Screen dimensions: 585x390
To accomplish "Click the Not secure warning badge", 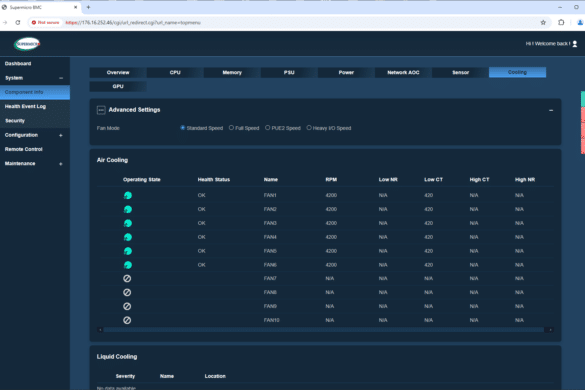I will (45, 22).
